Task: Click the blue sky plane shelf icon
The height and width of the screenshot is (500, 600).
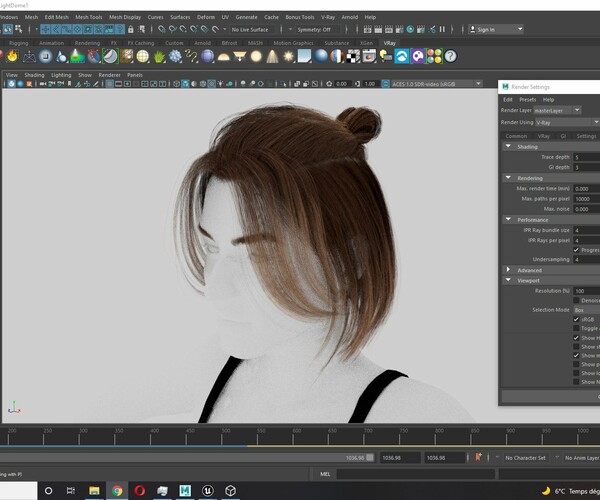Action: pos(305,56)
